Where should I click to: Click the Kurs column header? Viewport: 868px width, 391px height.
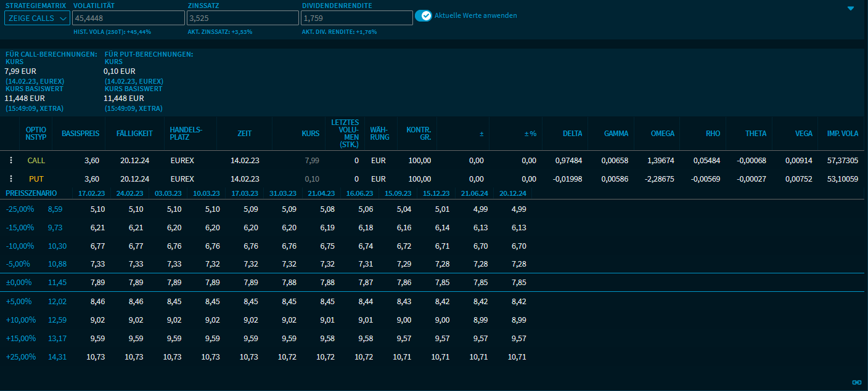tap(310, 133)
